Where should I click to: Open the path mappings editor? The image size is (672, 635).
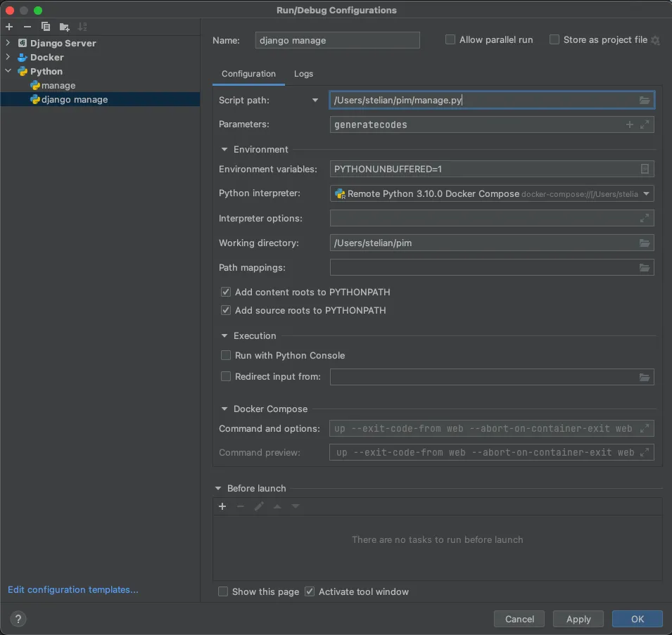644,268
